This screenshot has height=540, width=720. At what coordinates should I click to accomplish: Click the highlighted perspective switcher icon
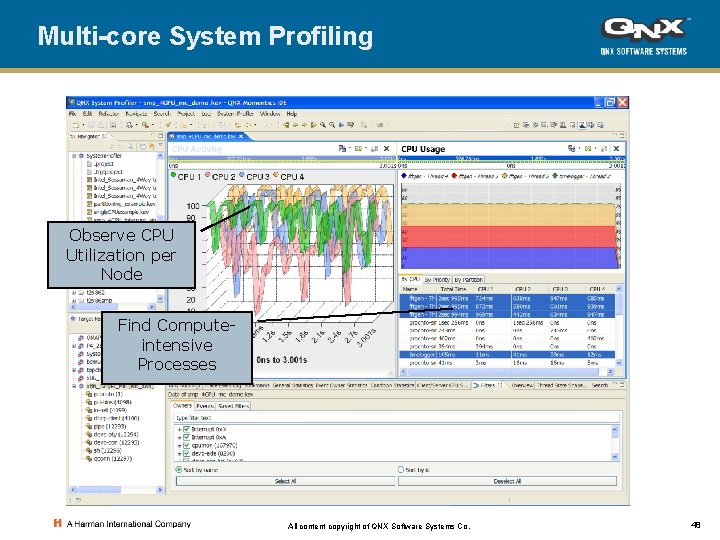click(582, 124)
